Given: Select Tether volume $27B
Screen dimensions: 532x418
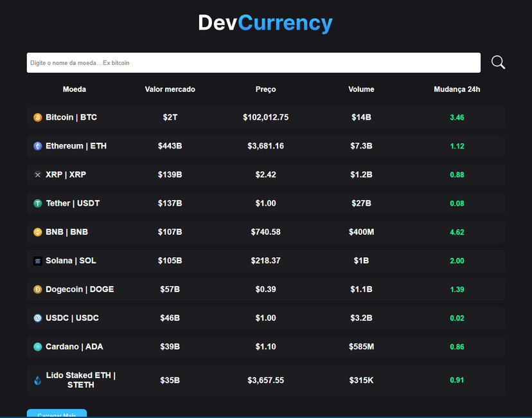Looking at the screenshot, I should pyautogui.click(x=361, y=203).
